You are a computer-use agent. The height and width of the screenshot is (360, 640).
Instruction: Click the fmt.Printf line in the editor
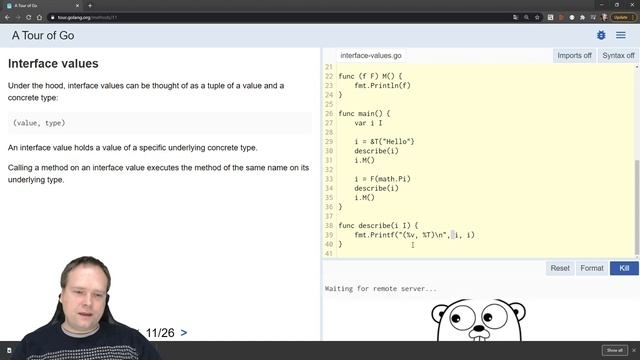[x=414, y=235]
